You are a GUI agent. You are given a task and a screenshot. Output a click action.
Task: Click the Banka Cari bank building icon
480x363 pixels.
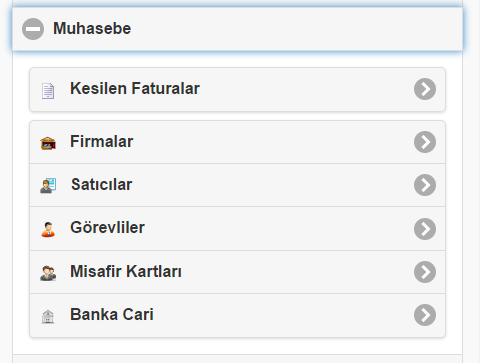click(x=48, y=316)
